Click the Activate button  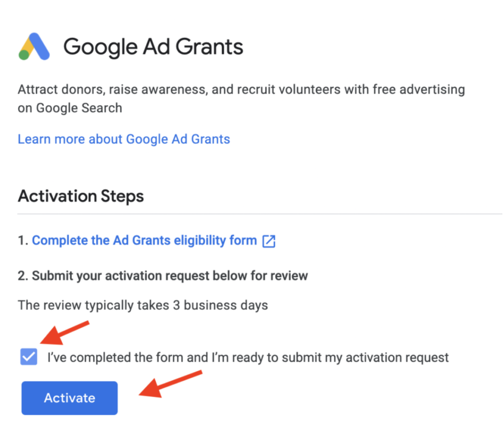[69, 398]
